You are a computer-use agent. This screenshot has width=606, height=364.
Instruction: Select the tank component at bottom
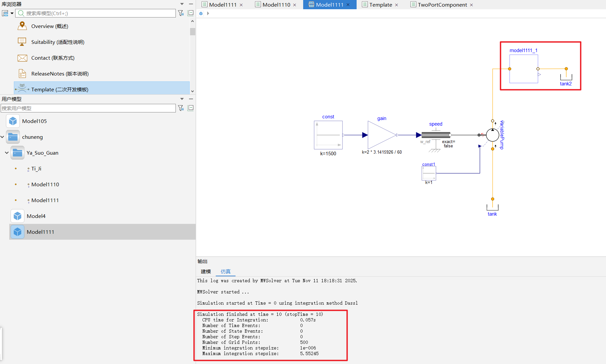pyautogui.click(x=493, y=207)
